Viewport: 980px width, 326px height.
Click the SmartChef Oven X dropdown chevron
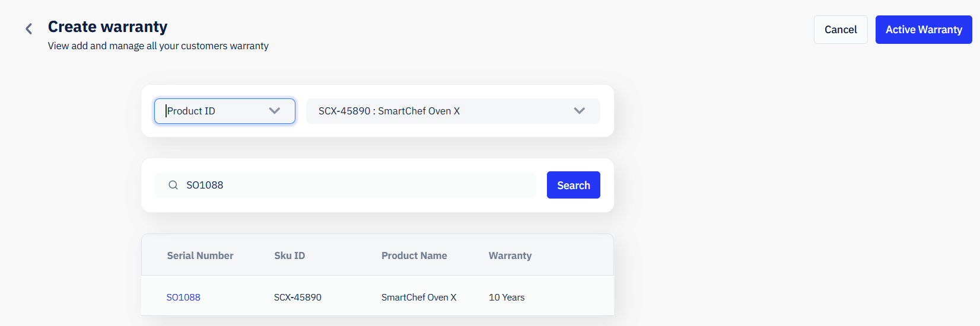580,111
